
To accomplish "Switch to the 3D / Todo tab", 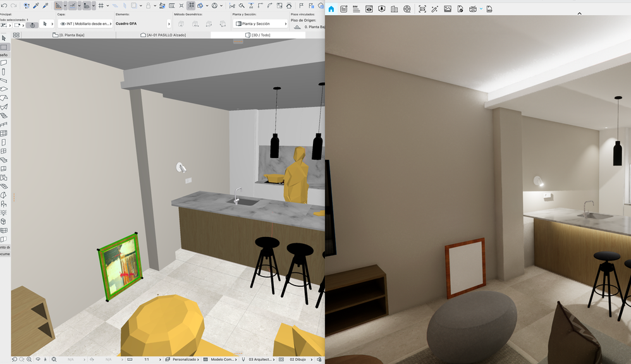I will (x=258, y=35).
